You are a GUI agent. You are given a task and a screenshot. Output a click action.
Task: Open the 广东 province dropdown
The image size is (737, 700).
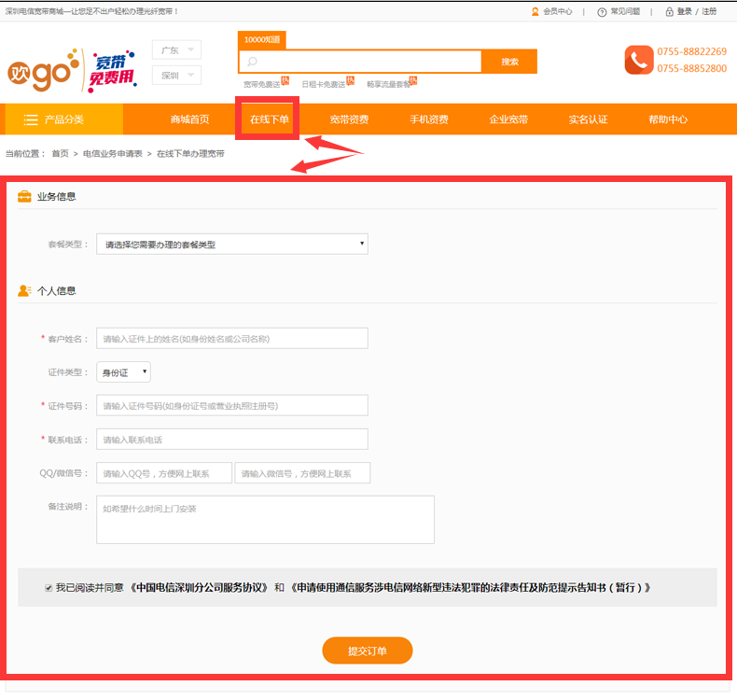[176, 49]
